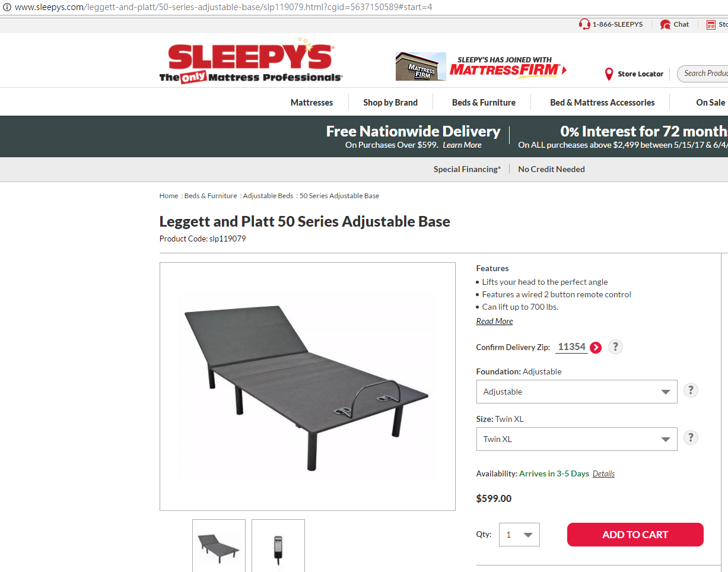
Task: Open the Chat bubble icon
Action: pyautogui.click(x=665, y=24)
